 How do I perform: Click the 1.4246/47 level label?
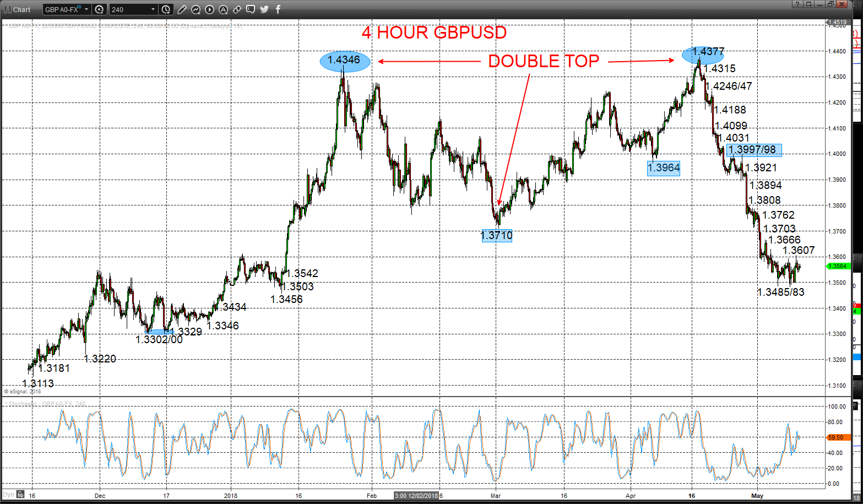pos(729,86)
